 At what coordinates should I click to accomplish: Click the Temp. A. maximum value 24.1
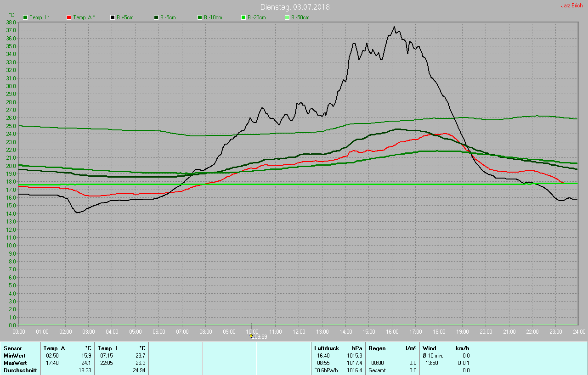coord(86,363)
